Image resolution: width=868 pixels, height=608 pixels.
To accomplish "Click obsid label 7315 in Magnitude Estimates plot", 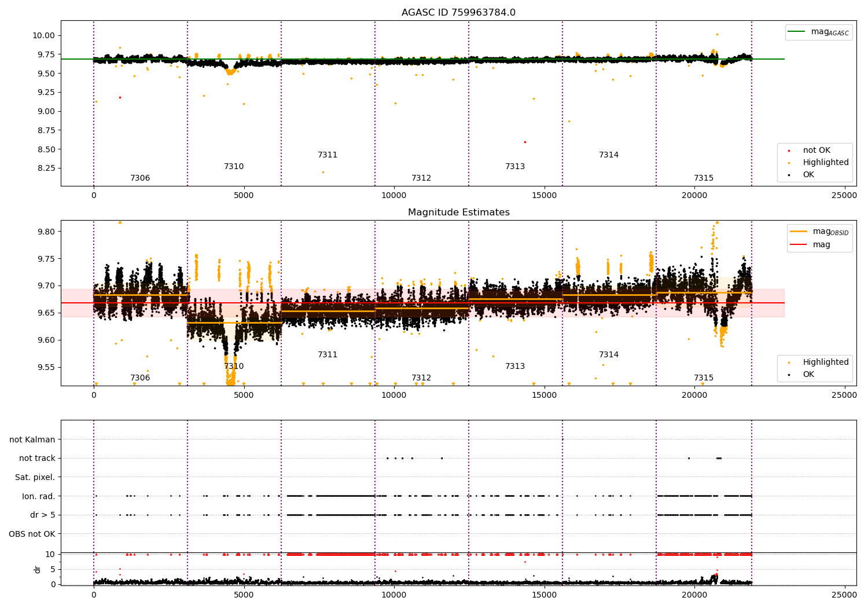I will pos(704,378).
